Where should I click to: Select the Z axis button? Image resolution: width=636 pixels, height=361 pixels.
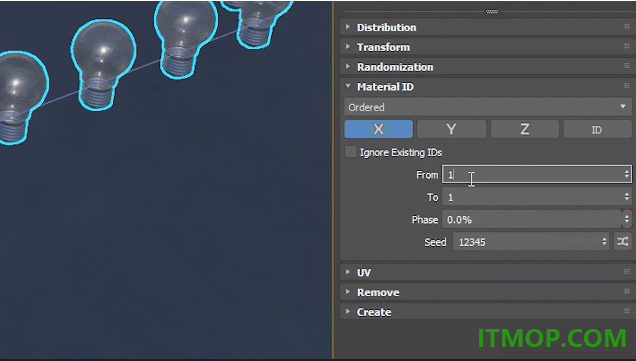pyautogui.click(x=524, y=129)
